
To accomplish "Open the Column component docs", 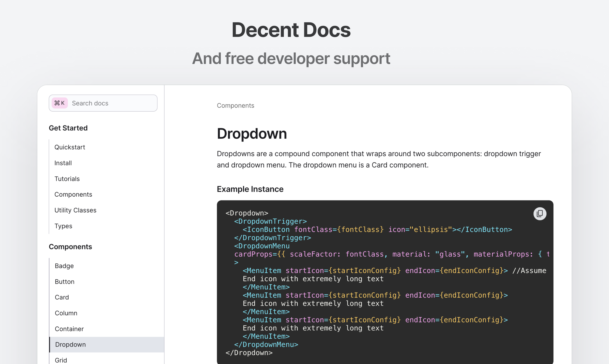I will 66,313.
